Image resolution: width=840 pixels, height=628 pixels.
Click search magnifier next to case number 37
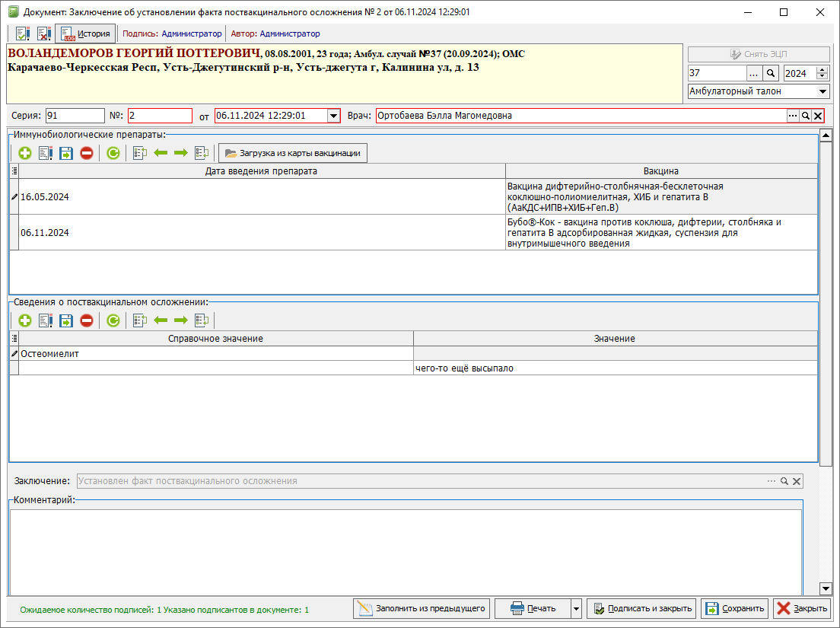pyautogui.click(x=770, y=73)
